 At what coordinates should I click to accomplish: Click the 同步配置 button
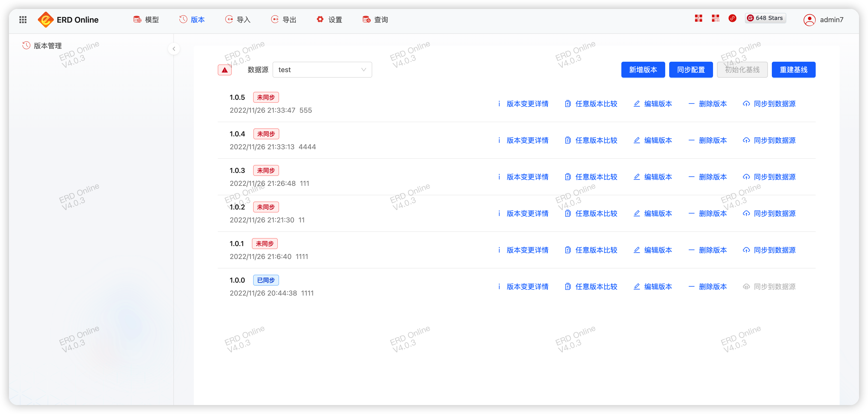pos(690,70)
